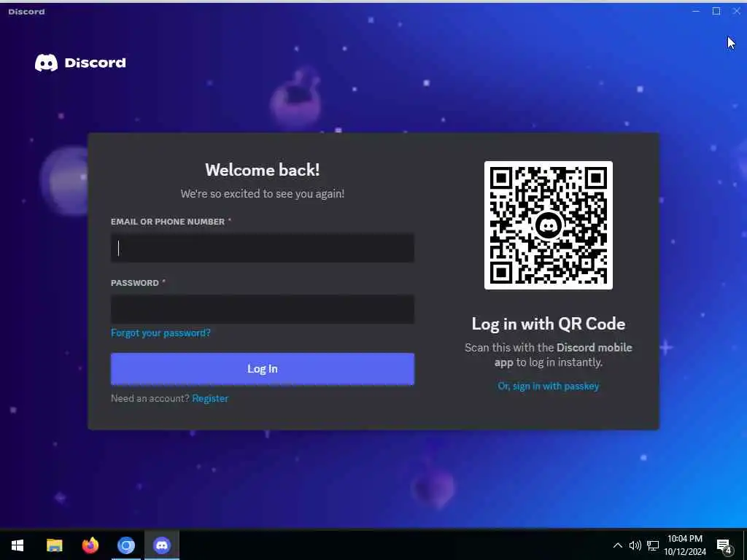Click the QR code image
The width and height of the screenshot is (747, 560).
point(549,225)
